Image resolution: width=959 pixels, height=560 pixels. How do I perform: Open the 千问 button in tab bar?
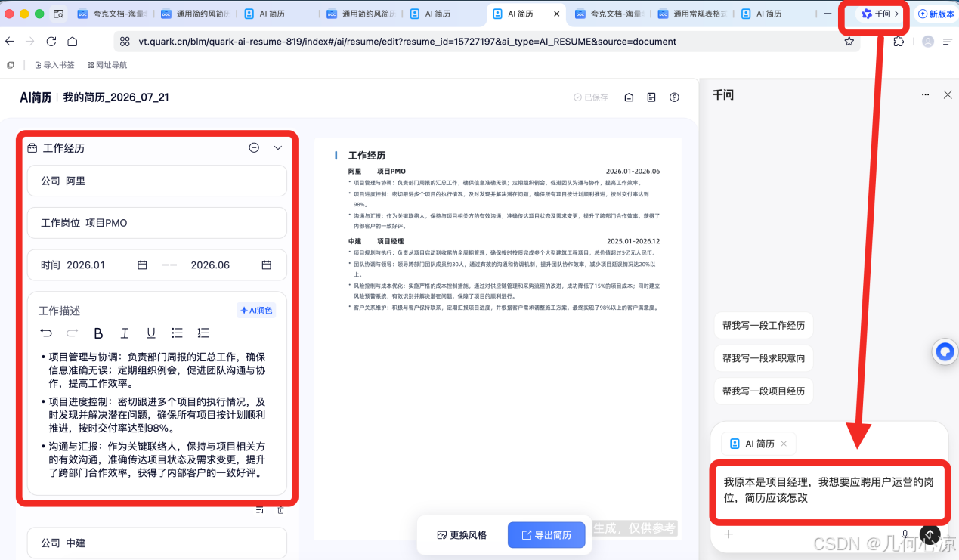880,14
